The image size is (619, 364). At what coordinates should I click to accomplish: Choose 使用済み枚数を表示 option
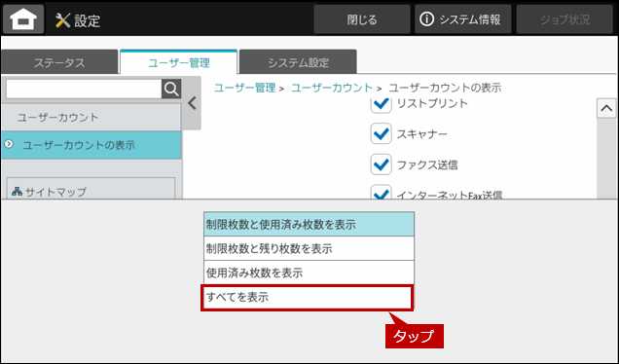pos(309,273)
